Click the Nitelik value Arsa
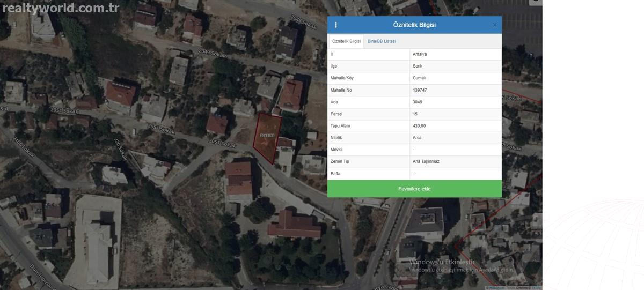 pyautogui.click(x=456, y=138)
